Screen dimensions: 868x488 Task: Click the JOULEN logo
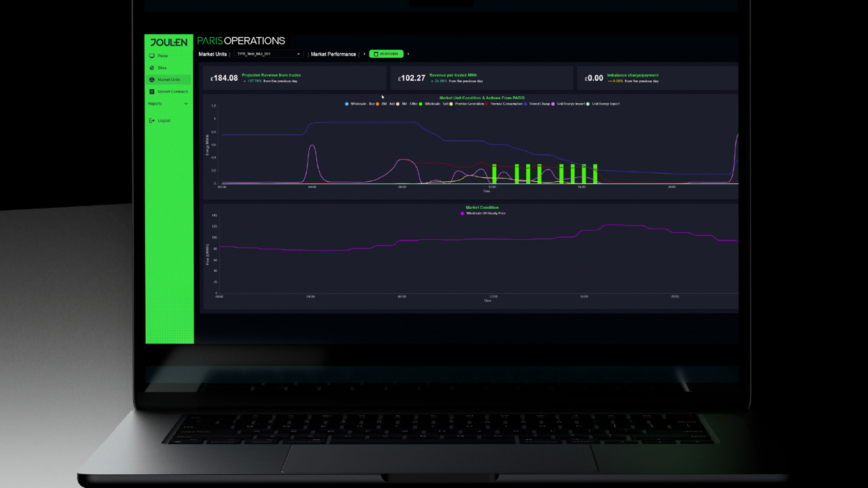(169, 42)
